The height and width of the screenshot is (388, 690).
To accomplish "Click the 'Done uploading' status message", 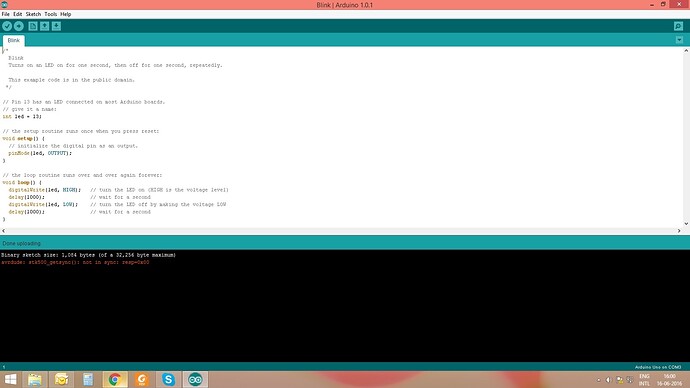I will coord(21,243).
